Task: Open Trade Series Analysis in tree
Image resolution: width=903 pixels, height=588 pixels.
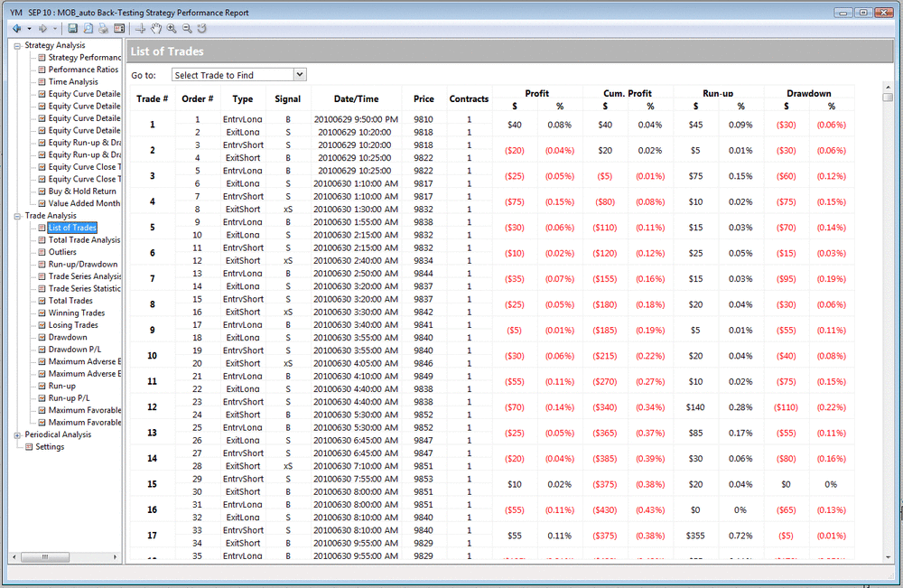Action: (84, 276)
